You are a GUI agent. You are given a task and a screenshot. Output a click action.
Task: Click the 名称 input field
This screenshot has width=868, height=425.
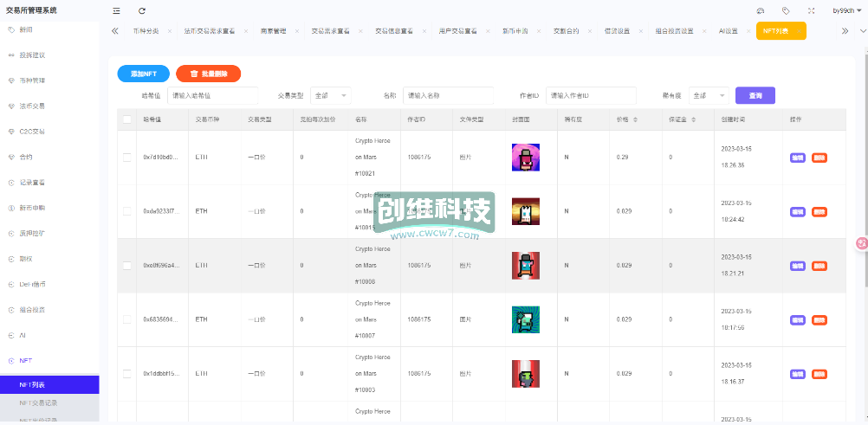pyautogui.click(x=448, y=96)
